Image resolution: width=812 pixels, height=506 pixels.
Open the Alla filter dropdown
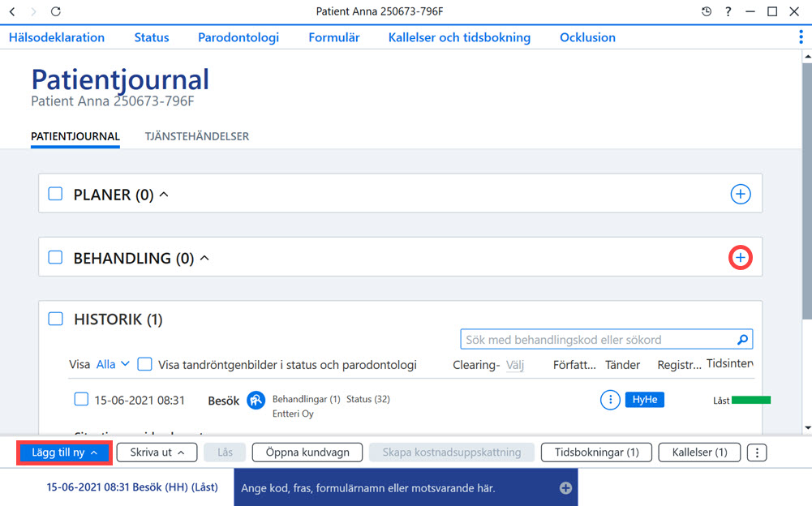[113, 364]
